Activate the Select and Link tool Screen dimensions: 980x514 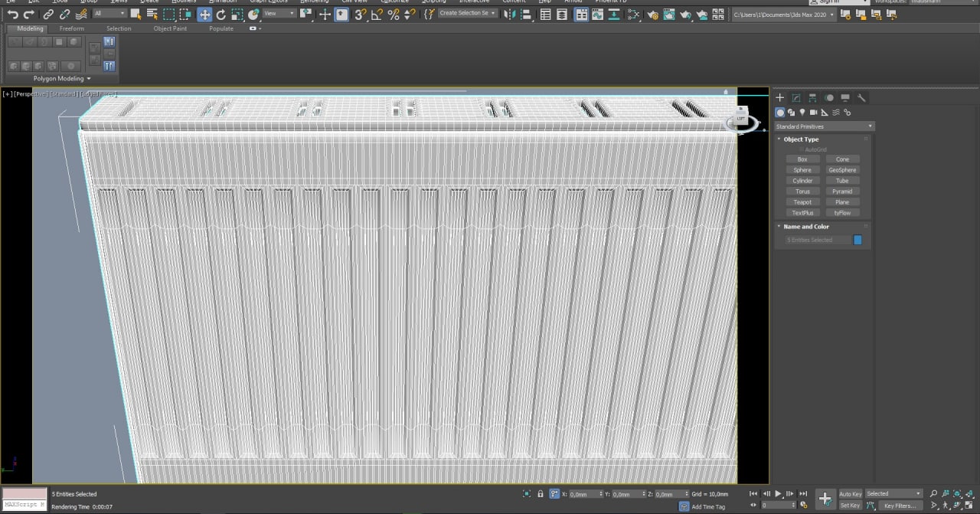48,14
